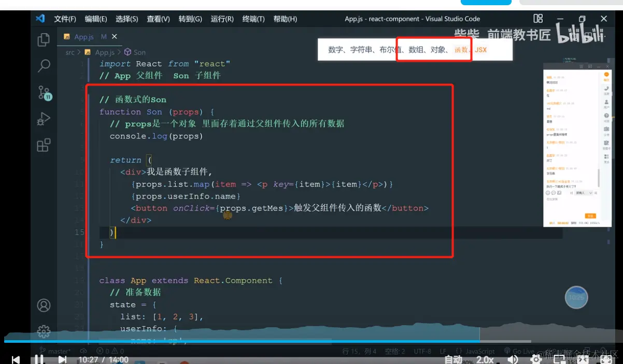Mute the video volume icon

click(513, 359)
